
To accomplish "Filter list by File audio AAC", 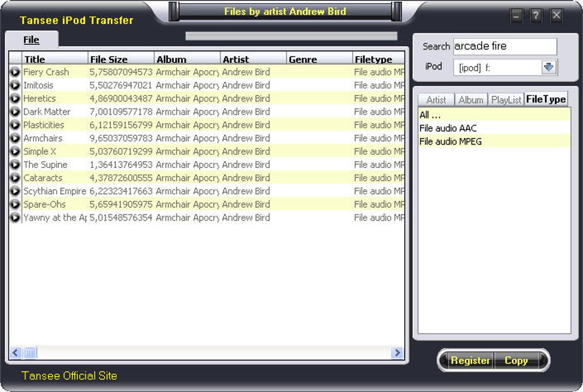I will point(452,128).
